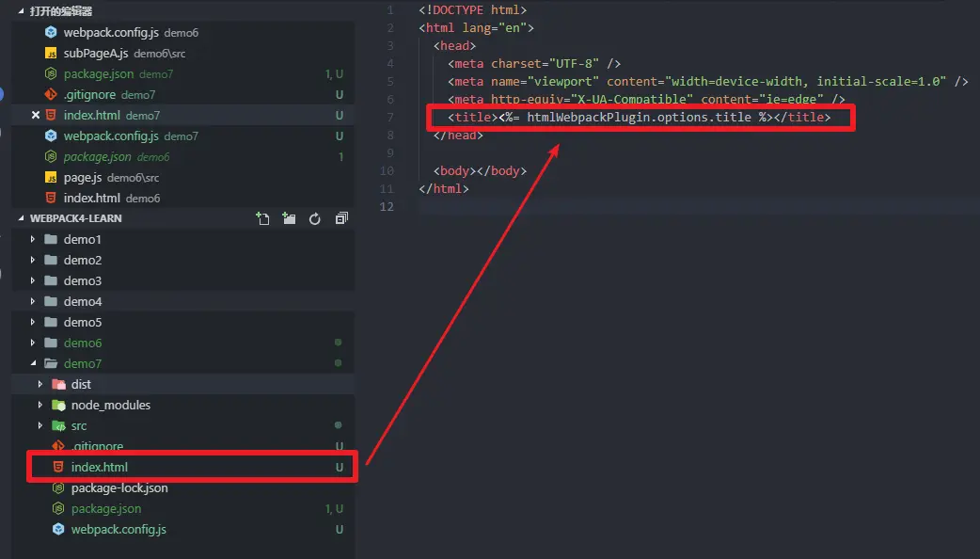Screen dimensions: 980x559
Task: Close the index.html demo7 open editor
Action: point(36,115)
